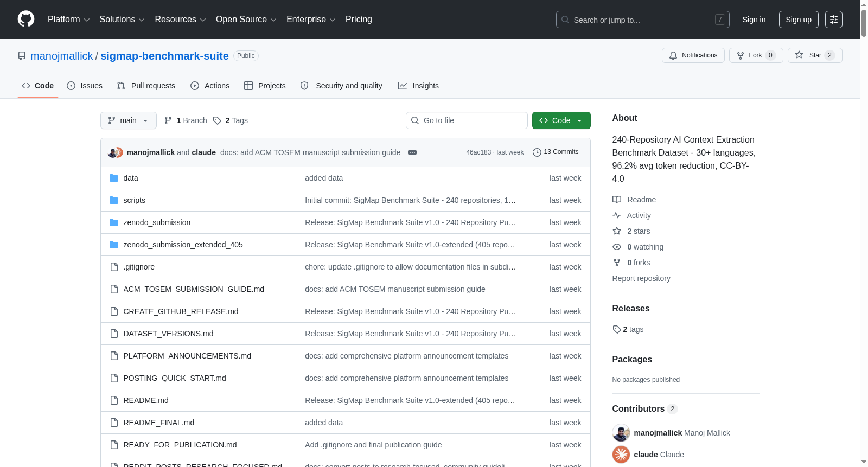Switch to the Projects tab

point(265,86)
